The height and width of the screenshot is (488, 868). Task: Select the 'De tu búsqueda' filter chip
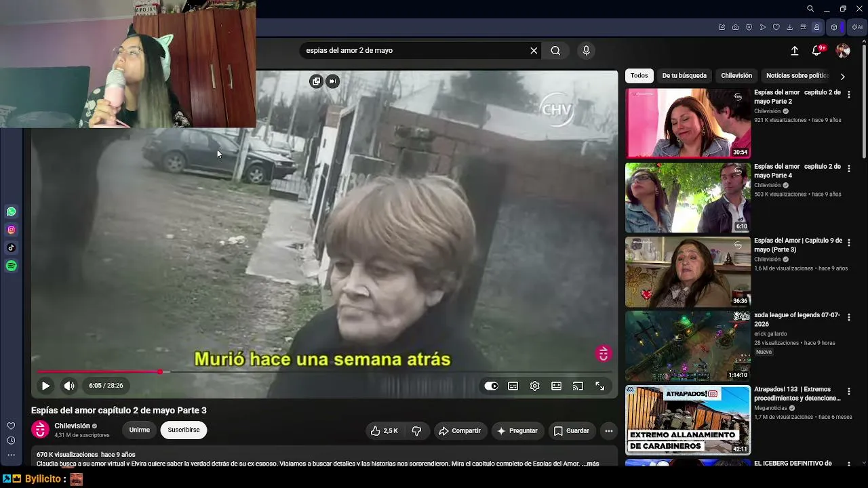coord(684,76)
